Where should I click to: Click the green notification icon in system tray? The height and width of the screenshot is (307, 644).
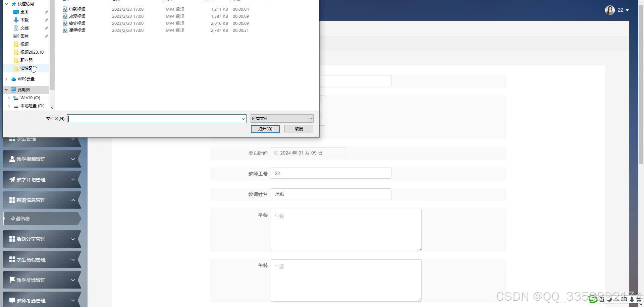593,299
